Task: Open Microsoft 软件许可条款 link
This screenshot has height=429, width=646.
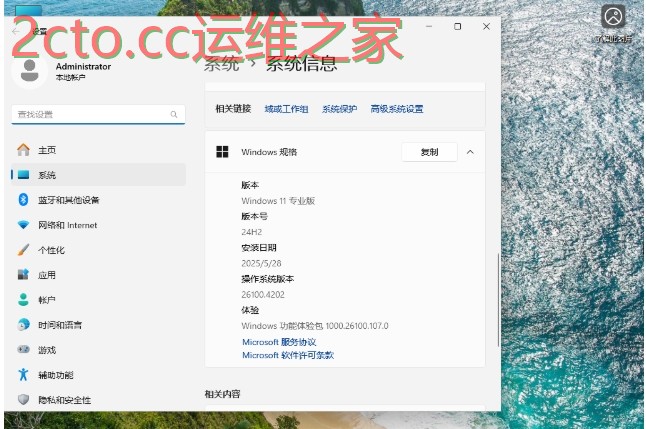Action: [x=288, y=355]
